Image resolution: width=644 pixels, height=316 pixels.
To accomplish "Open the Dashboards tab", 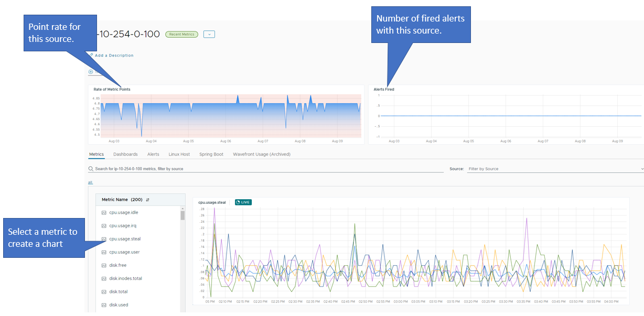I will (125, 154).
